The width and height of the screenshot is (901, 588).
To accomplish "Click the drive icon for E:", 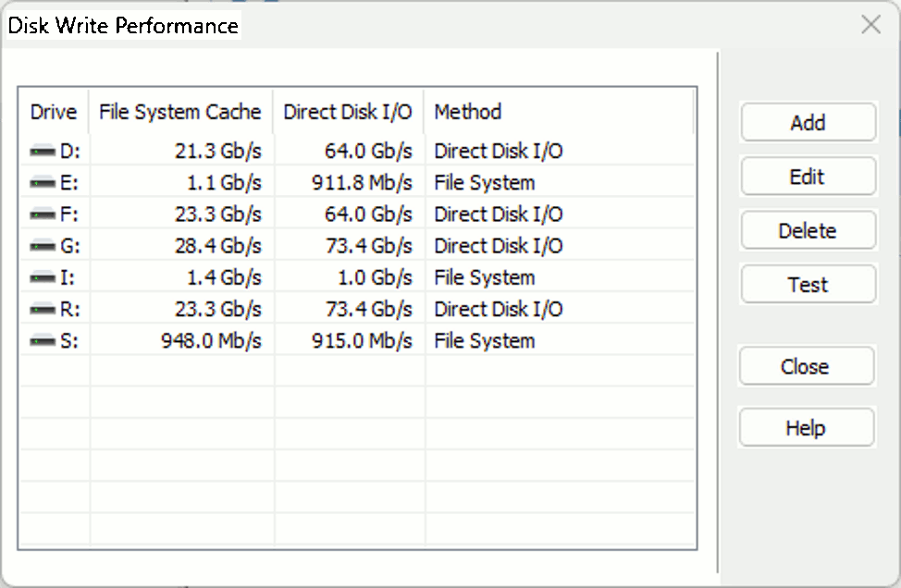I will (43, 183).
